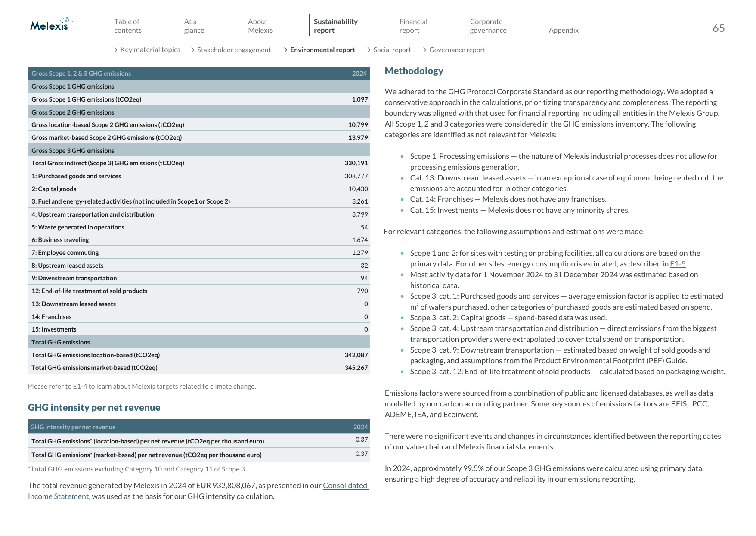
Task: Select total Scope 3 value 330,191
Action: coord(356,163)
